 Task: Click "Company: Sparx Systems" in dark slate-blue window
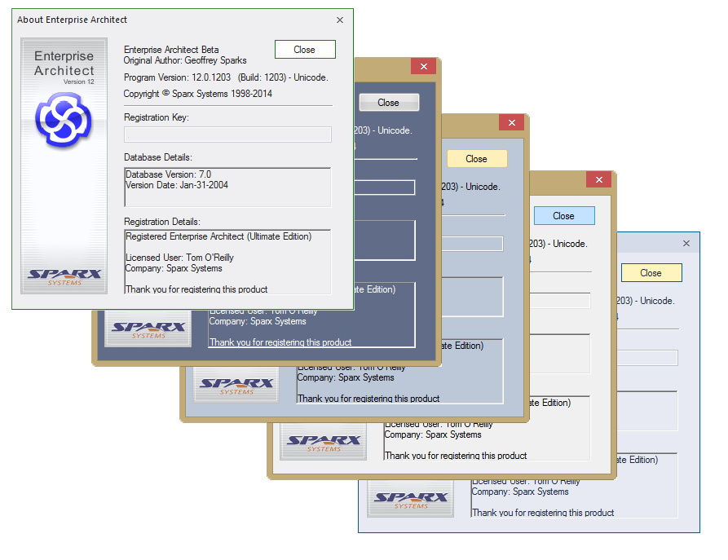[x=258, y=321]
